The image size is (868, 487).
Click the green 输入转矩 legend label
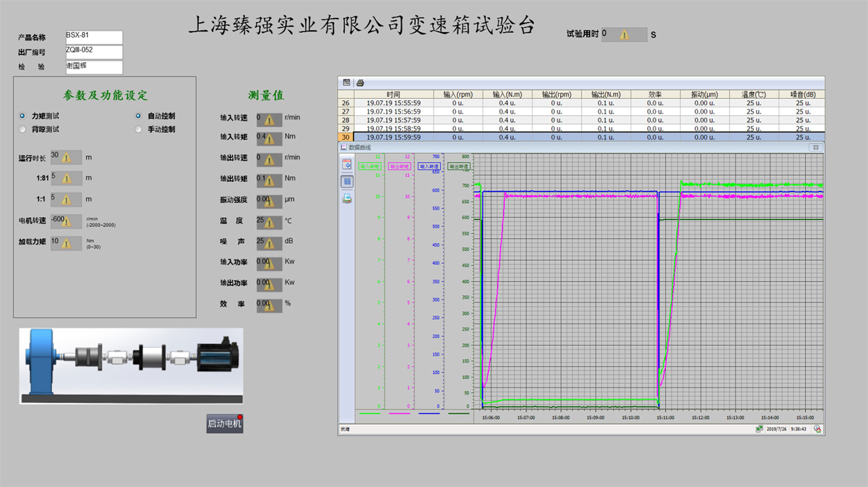369,166
